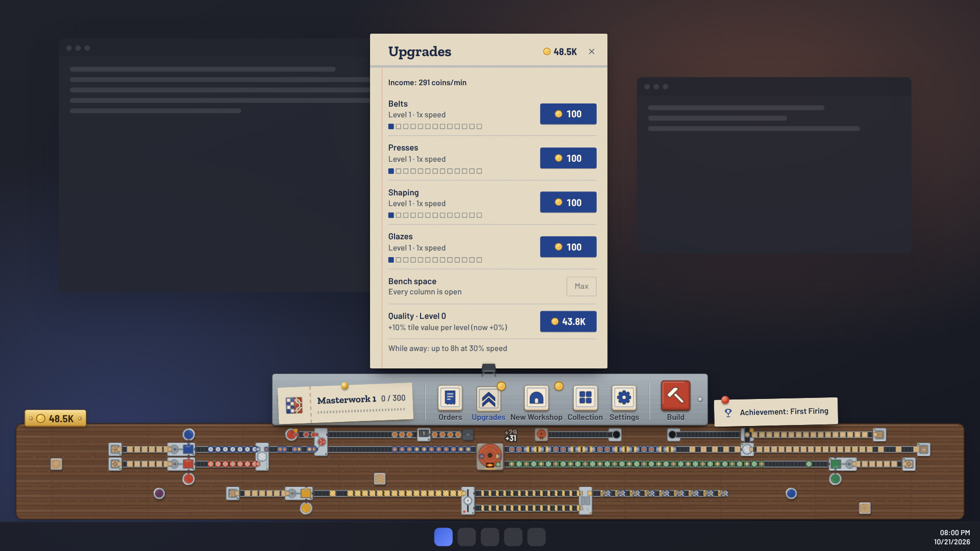The width and height of the screenshot is (980, 551).
Task: Open the Settings gear icon
Action: (624, 398)
